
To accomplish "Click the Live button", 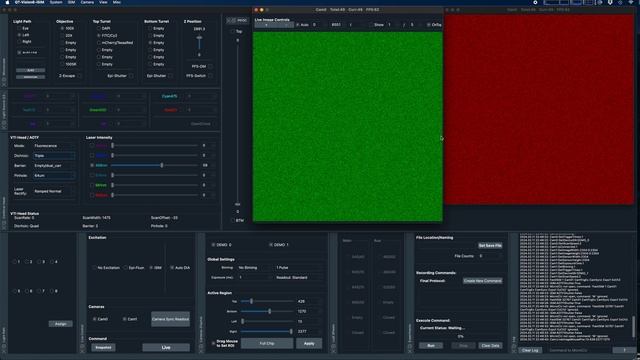I will [x=166, y=347].
